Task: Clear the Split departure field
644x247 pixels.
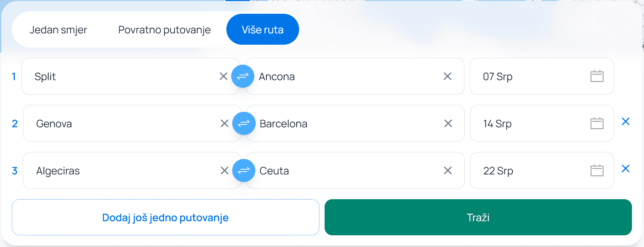Action: (x=223, y=76)
